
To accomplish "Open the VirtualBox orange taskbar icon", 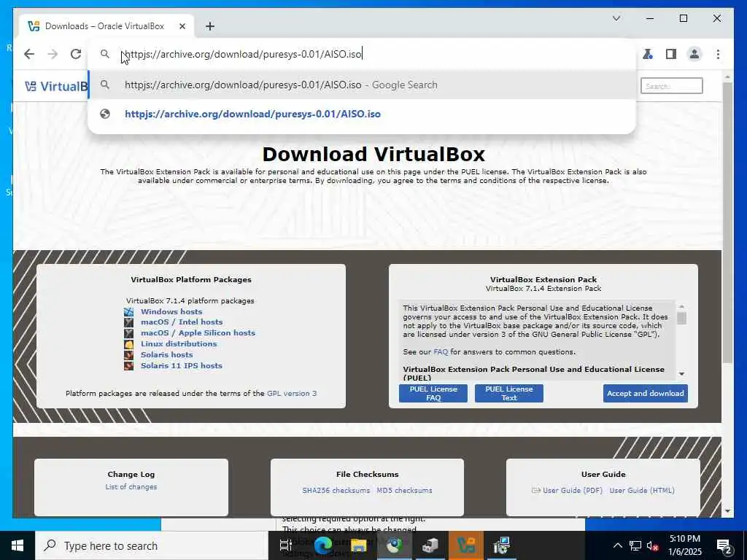I will pyautogui.click(x=466, y=545).
